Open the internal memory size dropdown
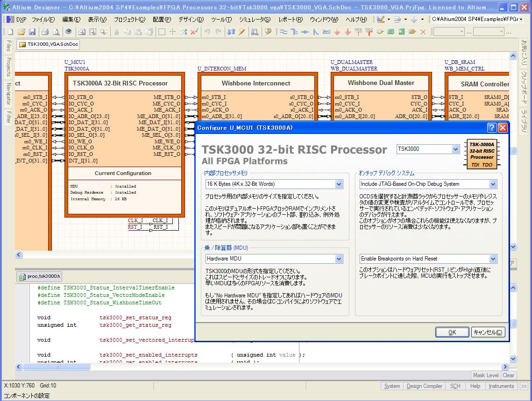This screenshot has width=532, height=401. 339,184
